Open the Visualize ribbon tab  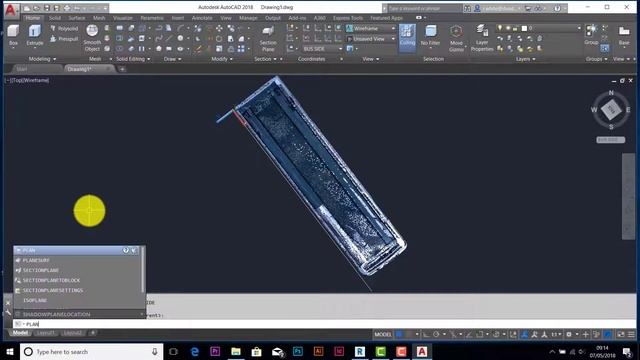(x=122, y=18)
